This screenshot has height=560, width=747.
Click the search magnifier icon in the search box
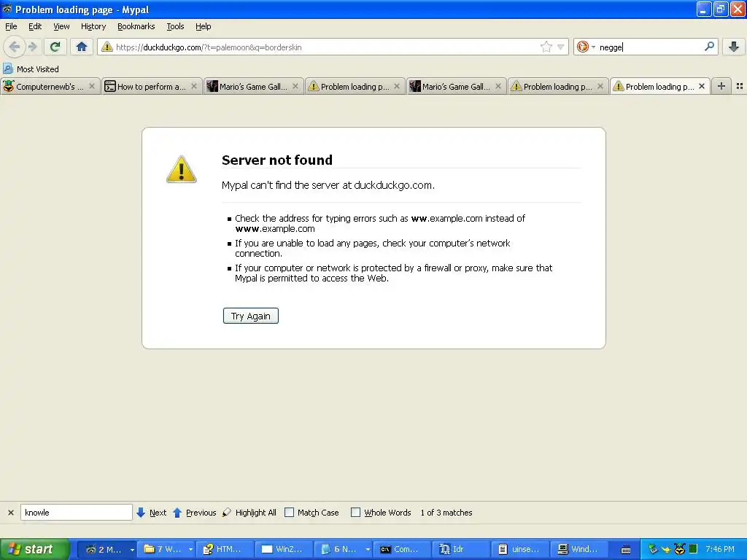point(709,47)
